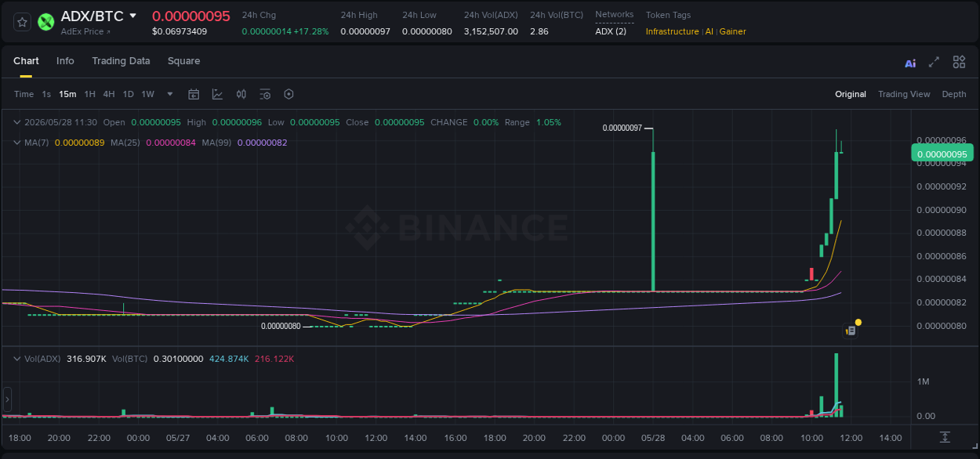Switch to Trading View chart
Viewport: 980px width, 459px height.
tap(904, 94)
